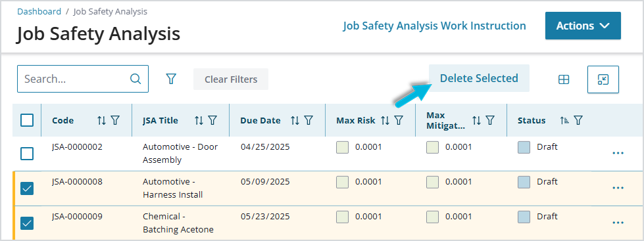Click due date 04/25/2025

[x=265, y=146]
